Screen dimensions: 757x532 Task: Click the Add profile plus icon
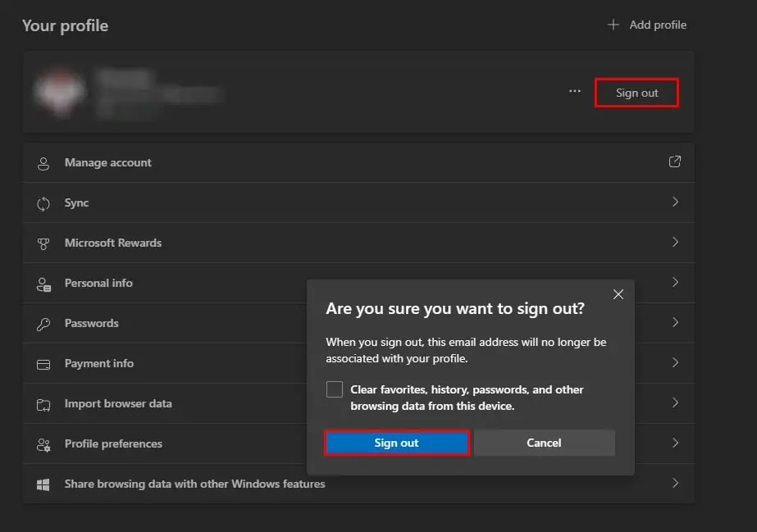pyautogui.click(x=613, y=25)
